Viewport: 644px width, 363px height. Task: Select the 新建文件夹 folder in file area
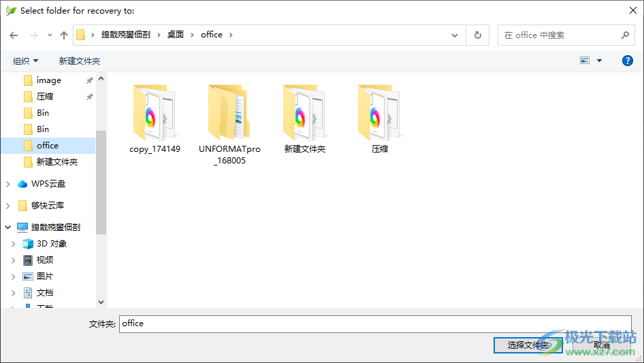pyautogui.click(x=304, y=119)
